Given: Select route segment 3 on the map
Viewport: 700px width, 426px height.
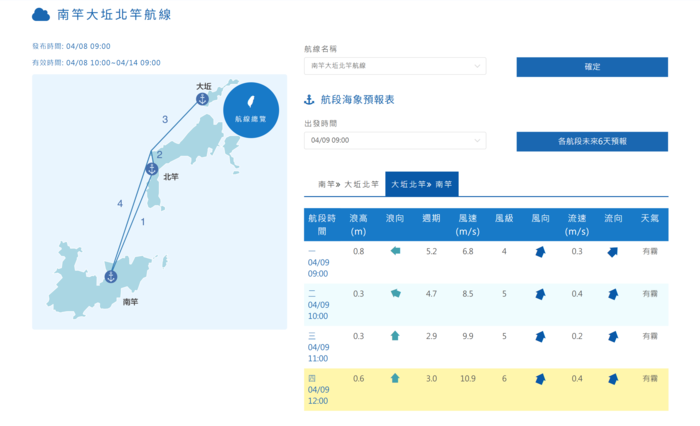Looking at the screenshot, I should pos(165,120).
